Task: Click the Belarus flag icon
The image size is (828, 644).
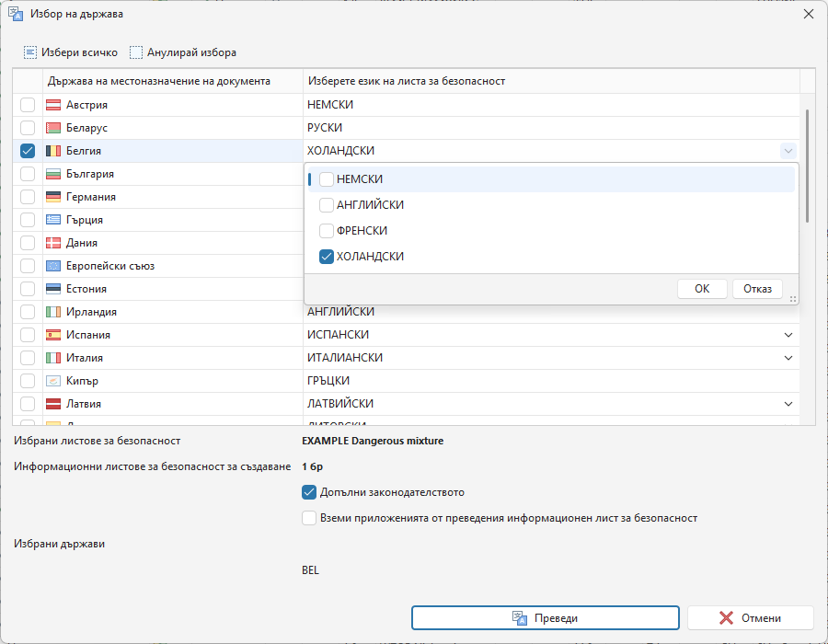Action: [53, 128]
